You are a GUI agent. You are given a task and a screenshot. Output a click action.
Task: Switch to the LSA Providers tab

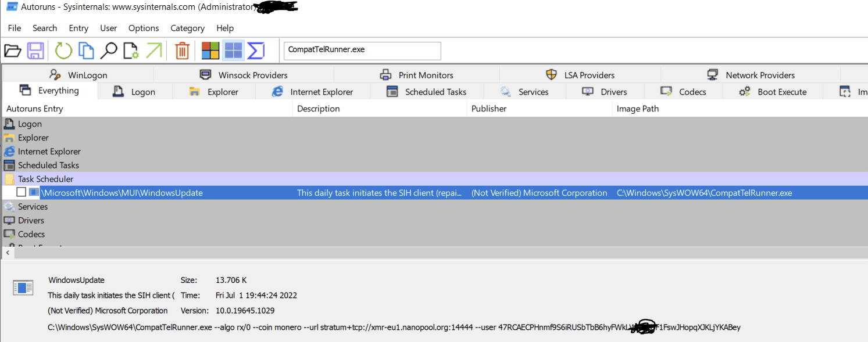580,75
